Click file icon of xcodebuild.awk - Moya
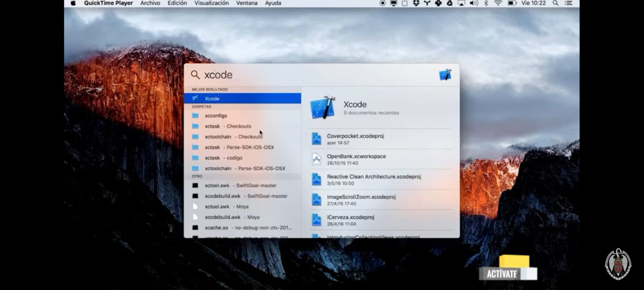This screenshot has width=644, height=290. coord(195,217)
